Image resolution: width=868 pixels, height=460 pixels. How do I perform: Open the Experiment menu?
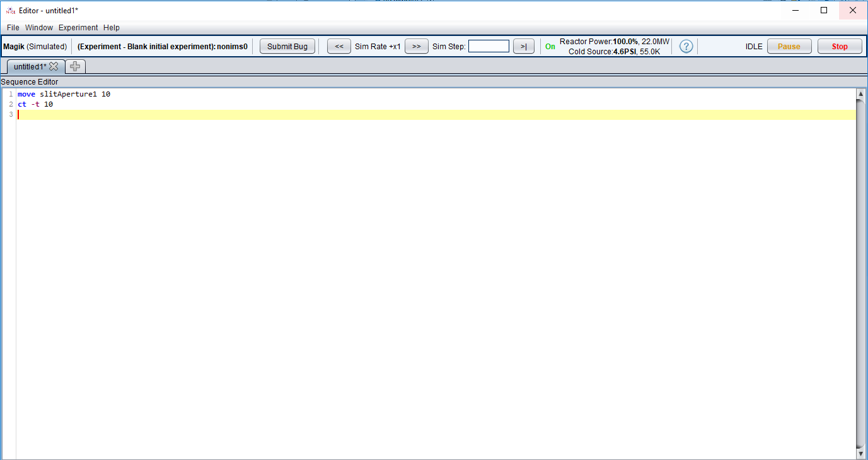pos(78,28)
